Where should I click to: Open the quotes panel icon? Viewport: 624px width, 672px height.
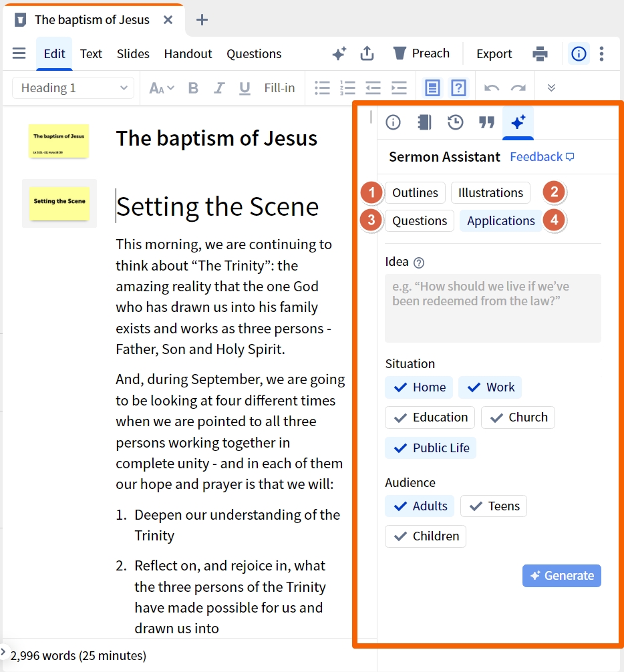(x=486, y=122)
